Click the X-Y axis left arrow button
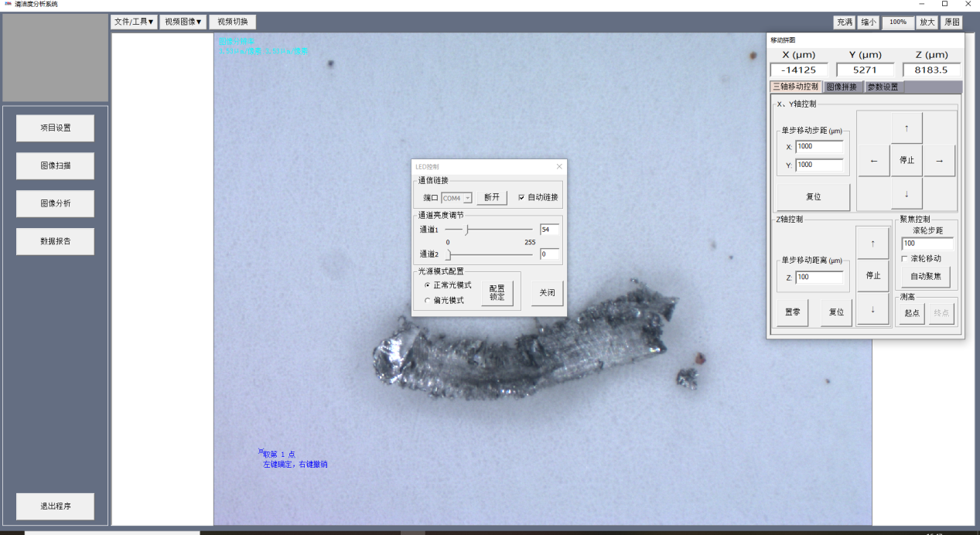Viewport: 980px width, 535px height. pos(874,161)
